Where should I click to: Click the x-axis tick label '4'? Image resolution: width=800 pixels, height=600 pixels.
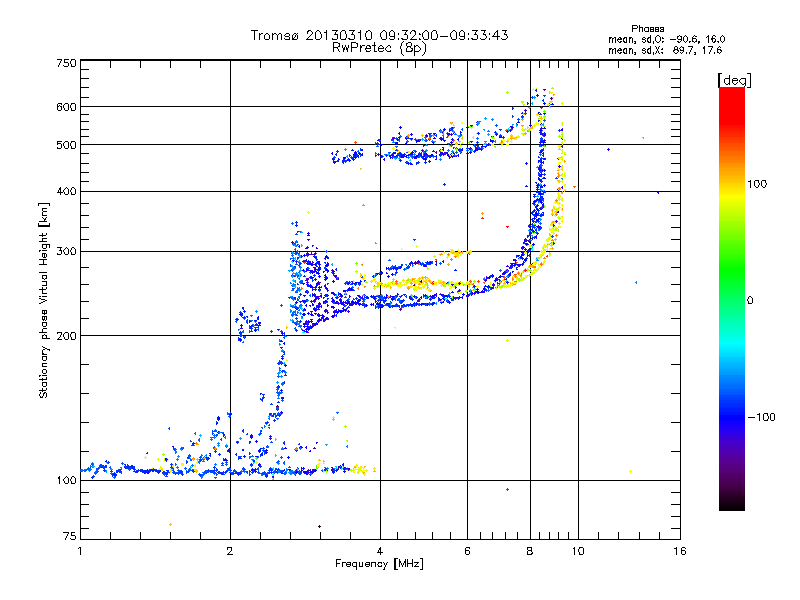click(x=380, y=551)
